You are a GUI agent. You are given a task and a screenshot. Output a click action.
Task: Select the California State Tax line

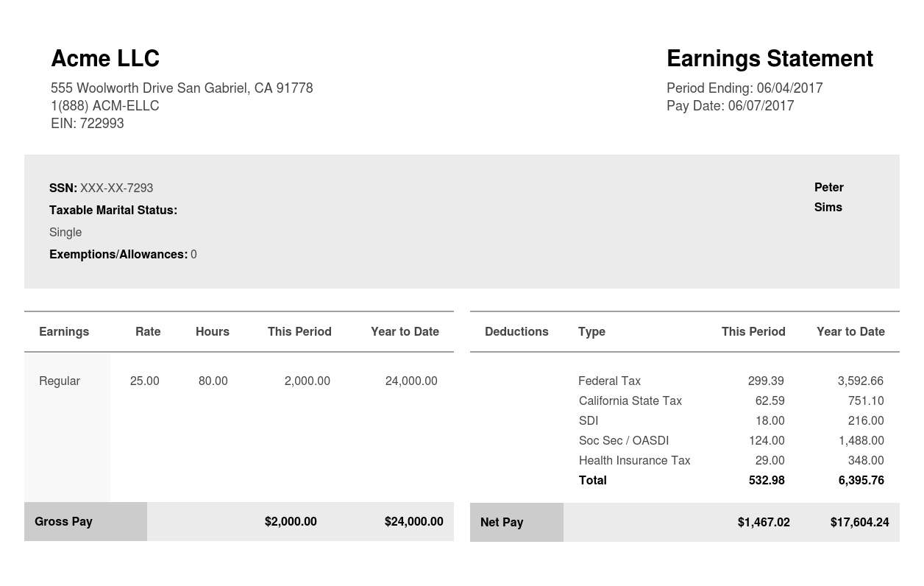point(630,401)
